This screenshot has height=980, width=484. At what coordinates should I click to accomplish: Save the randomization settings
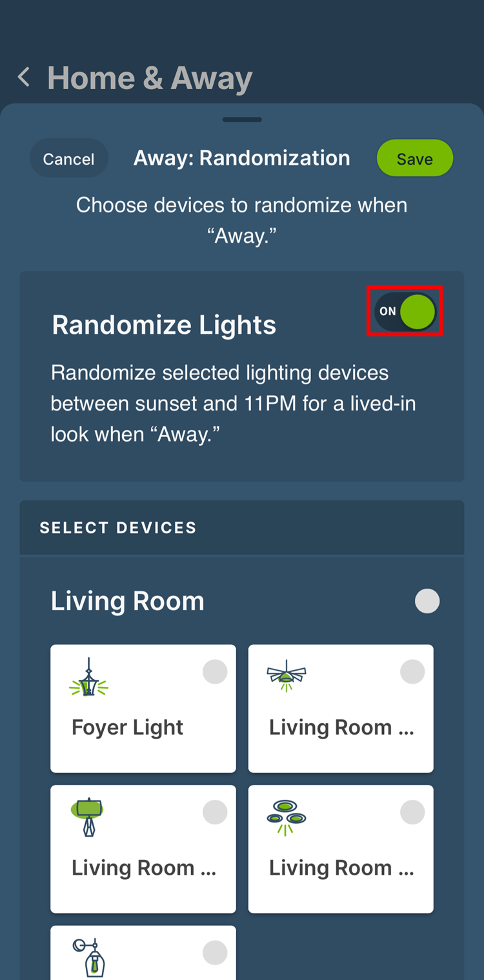tap(414, 159)
